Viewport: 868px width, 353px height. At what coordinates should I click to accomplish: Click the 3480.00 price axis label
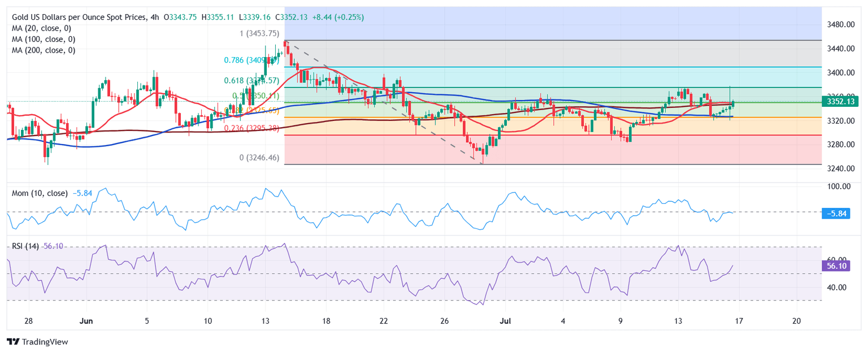point(838,24)
